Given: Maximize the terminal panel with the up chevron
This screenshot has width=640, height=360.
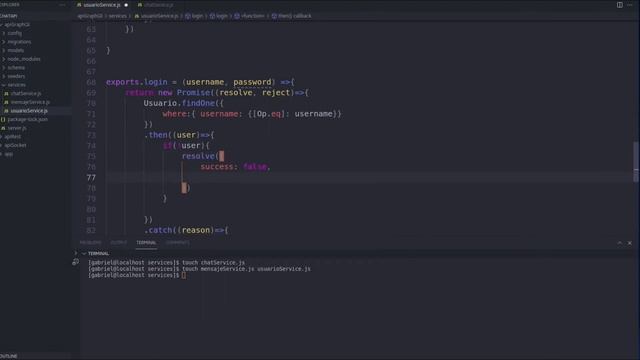Looking at the screenshot, I should click(x=620, y=243).
